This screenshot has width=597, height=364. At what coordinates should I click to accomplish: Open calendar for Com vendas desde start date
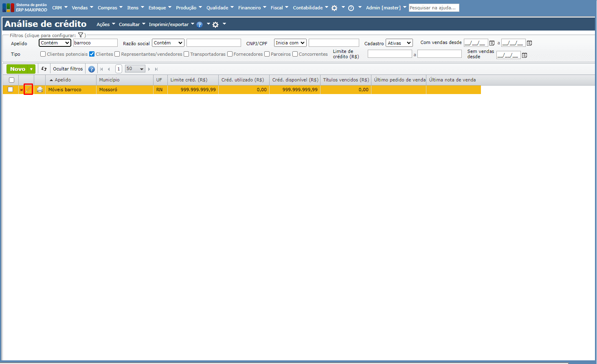pyautogui.click(x=492, y=43)
